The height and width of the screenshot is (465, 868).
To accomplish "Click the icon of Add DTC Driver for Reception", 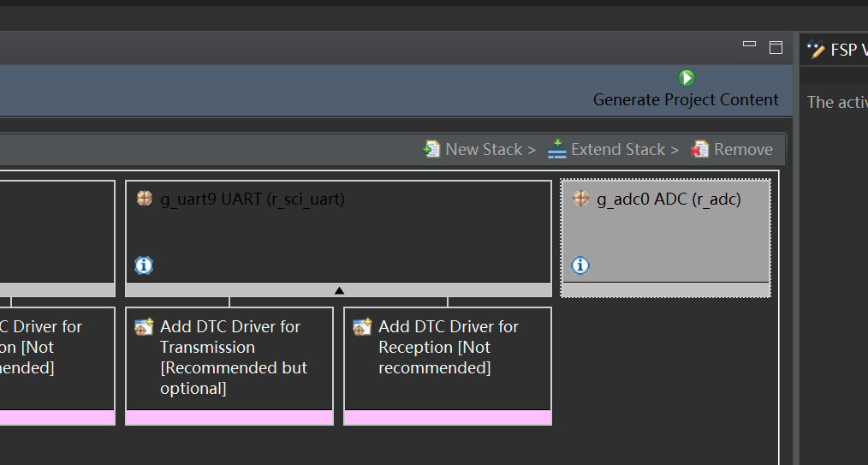I will pyautogui.click(x=362, y=327).
